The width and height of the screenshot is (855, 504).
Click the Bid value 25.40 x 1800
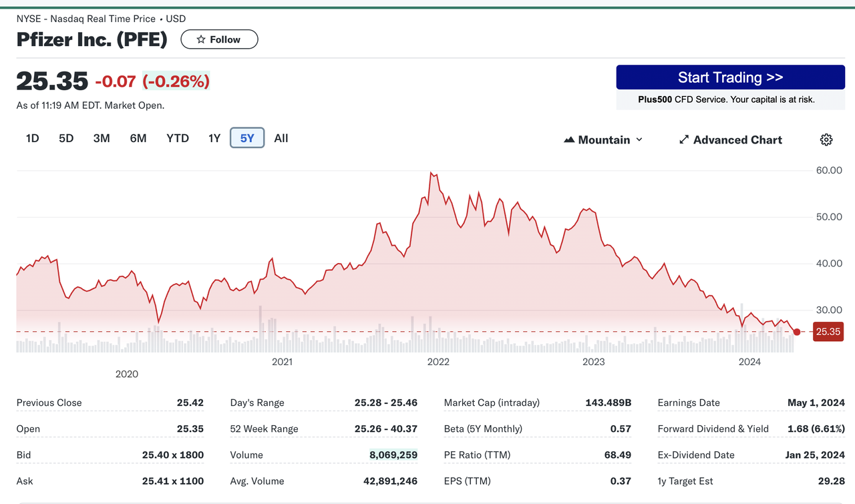tap(173, 455)
